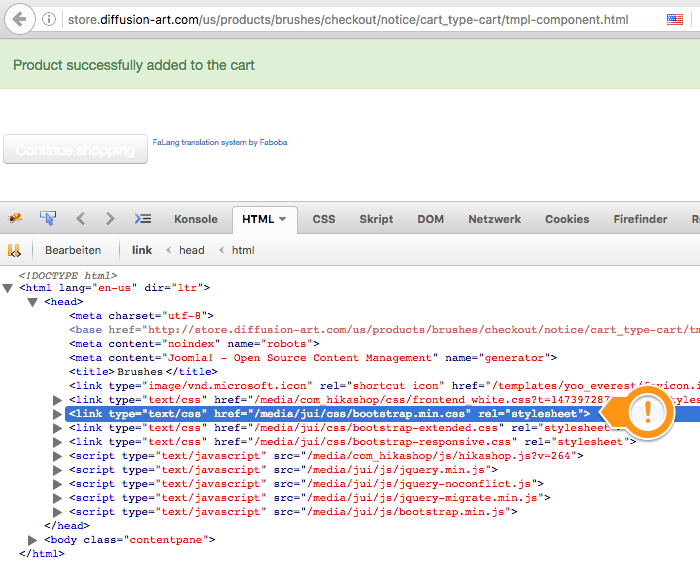Select the closing </html> tag
The image size is (700, 563).
42,554
